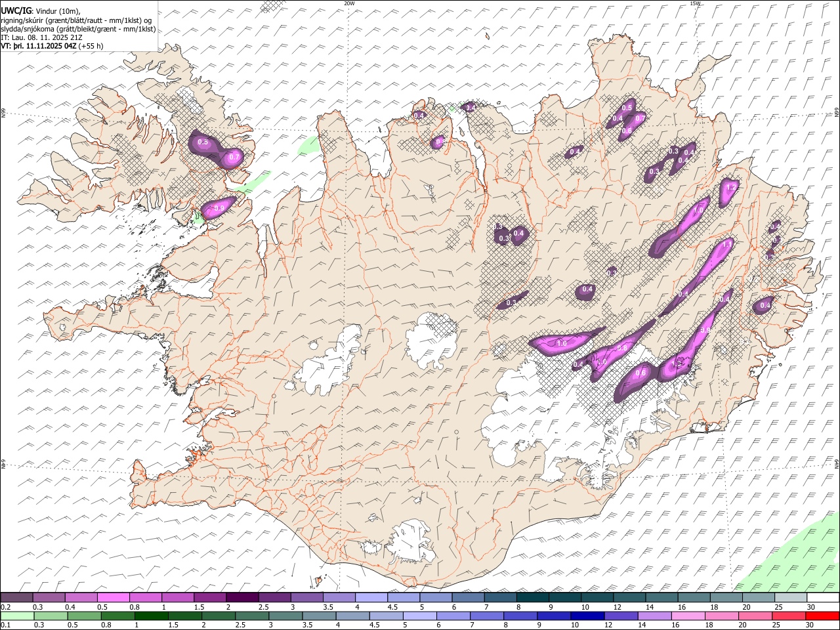Pick the lavender 14 swatch in lower scale
Screen dimensions: 840x630
coord(654,616)
